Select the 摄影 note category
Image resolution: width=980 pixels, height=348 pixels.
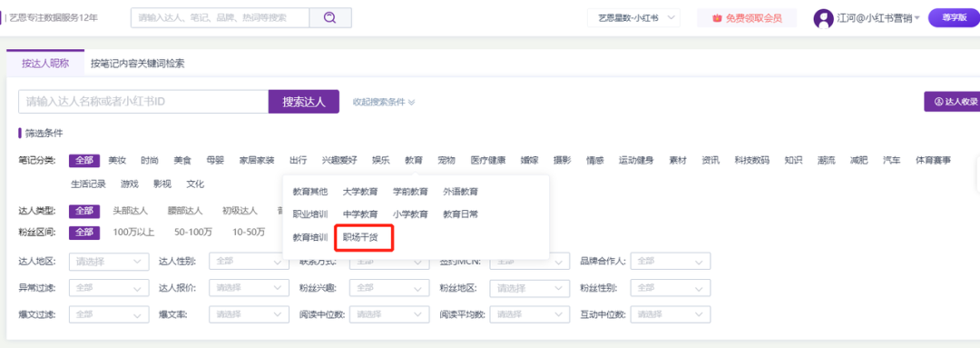click(x=562, y=160)
